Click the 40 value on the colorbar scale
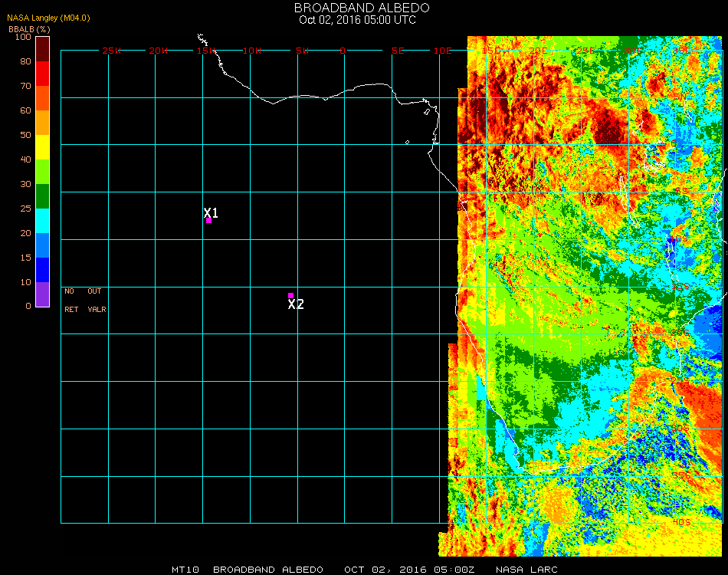This screenshot has width=728, height=575. tap(25, 159)
